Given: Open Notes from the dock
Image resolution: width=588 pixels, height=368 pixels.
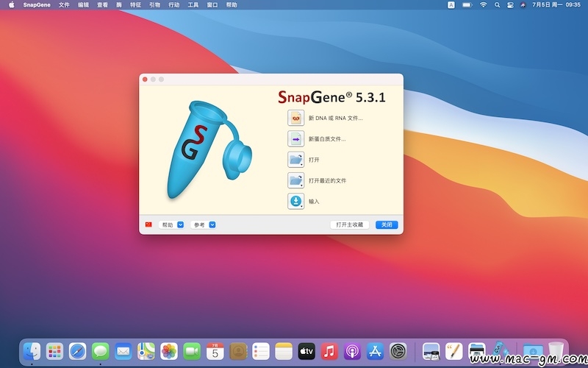Looking at the screenshot, I should (284, 352).
